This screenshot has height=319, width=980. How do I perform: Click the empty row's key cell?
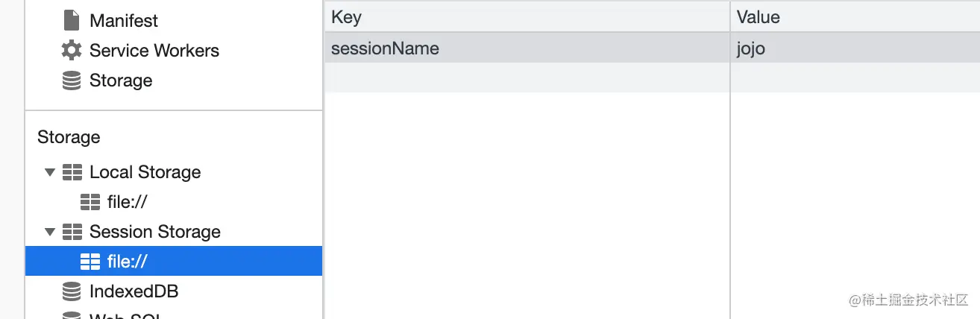[x=527, y=78]
